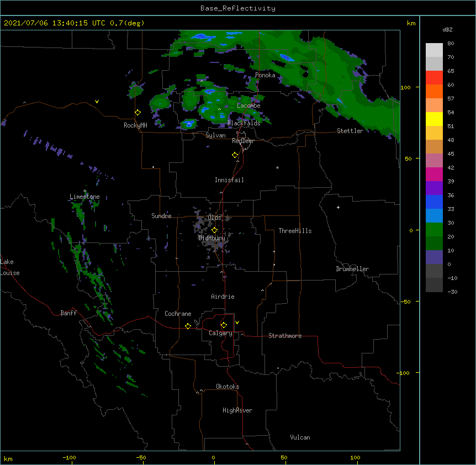Click the km label above the right axis

[x=411, y=23]
